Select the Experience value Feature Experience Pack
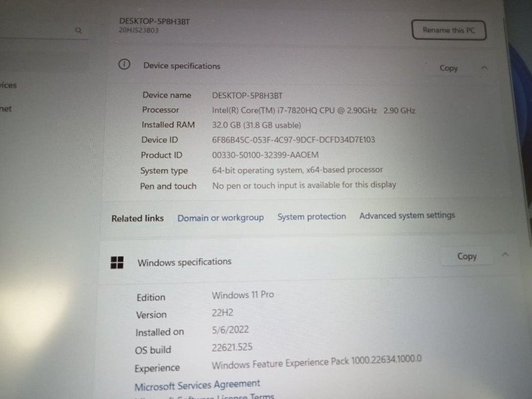The image size is (532, 399). pyautogui.click(x=317, y=362)
